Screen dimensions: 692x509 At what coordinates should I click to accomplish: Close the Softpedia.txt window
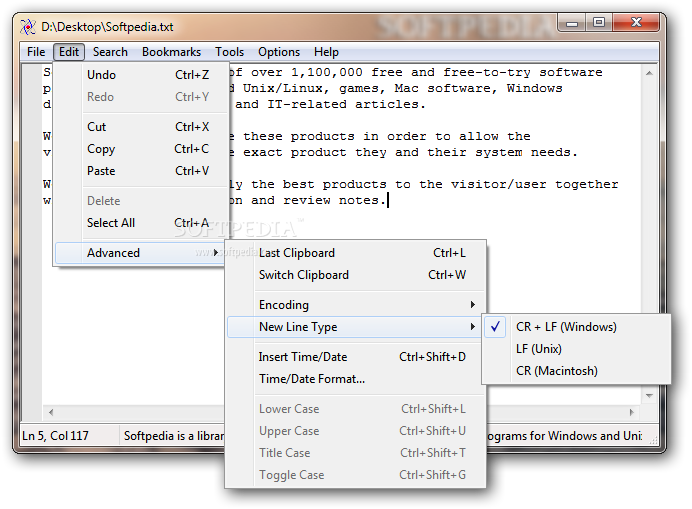(636, 23)
